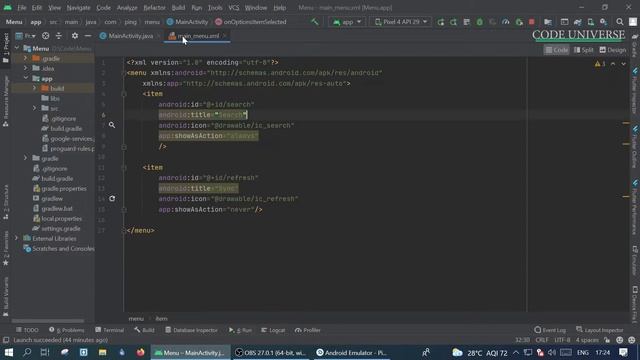Click the taskbar notification center icon
The image size is (640, 360).
click(x=623, y=352)
